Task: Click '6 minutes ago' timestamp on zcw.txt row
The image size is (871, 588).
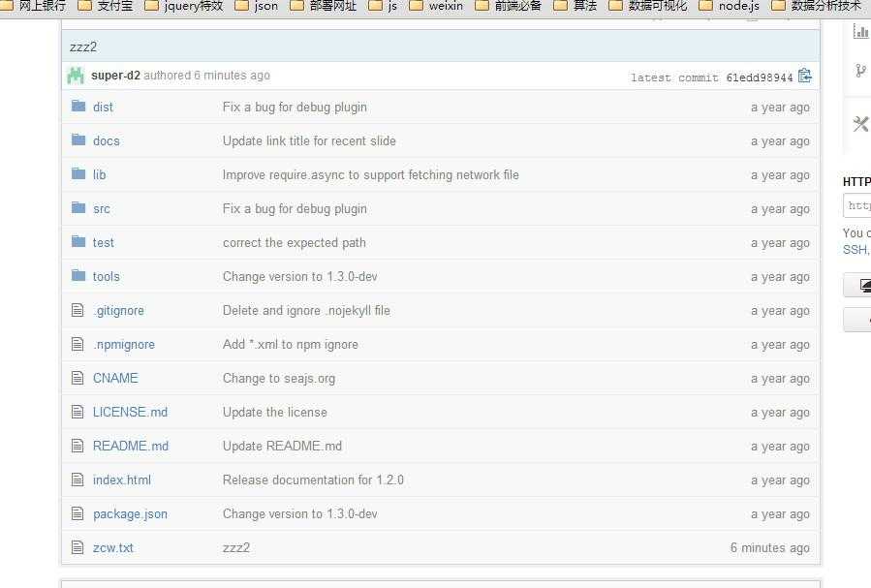Action: pos(769,547)
